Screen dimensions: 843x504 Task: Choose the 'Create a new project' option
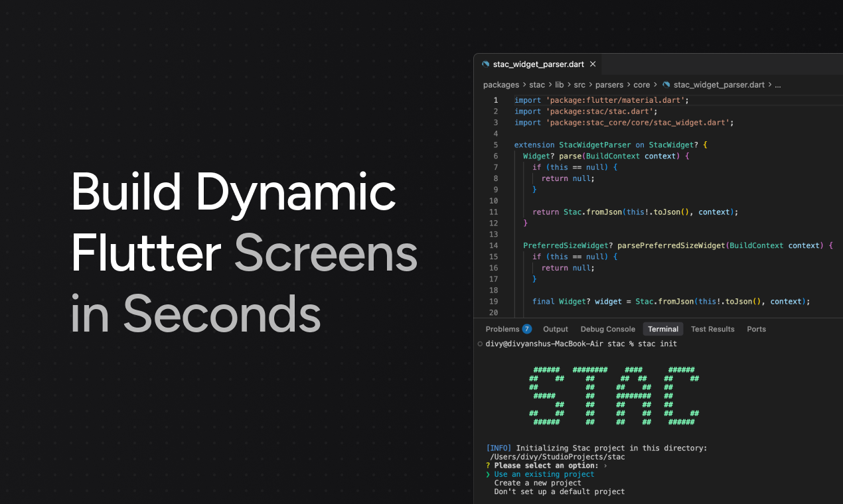[538, 483]
